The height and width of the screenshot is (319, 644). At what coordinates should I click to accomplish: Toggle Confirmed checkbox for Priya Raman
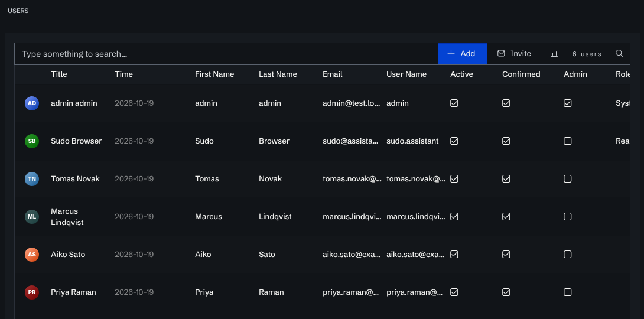(x=506, y=292)
